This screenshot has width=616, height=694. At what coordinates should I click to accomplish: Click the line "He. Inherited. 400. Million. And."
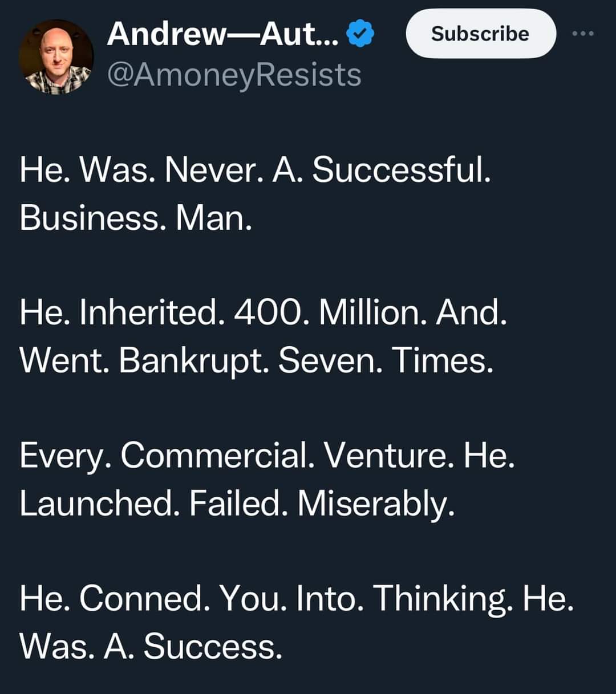point(263,312)
